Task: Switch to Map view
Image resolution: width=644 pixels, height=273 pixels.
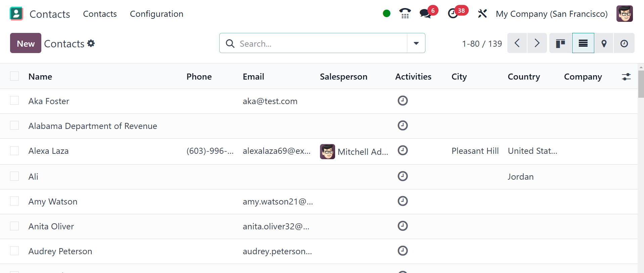Action: (x=604, y=43)
